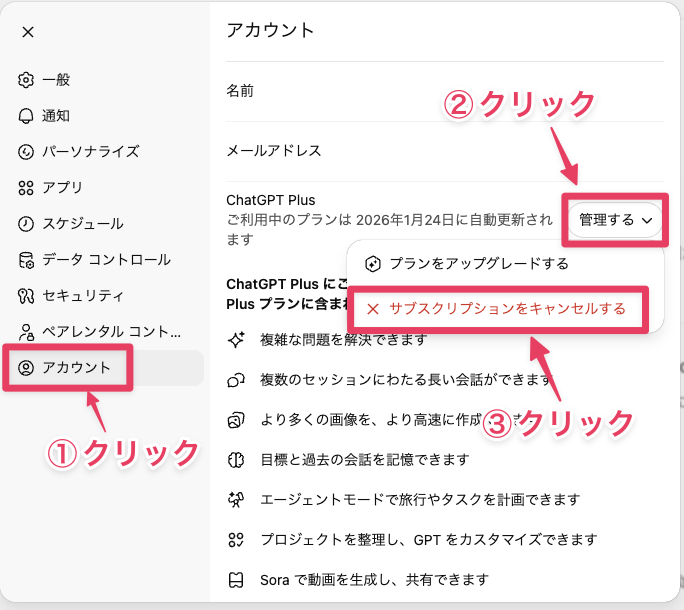This screenshot has width=684, height=610.
Task: Click the データ コントロール database icon
Action: click(x=26, y=260)
